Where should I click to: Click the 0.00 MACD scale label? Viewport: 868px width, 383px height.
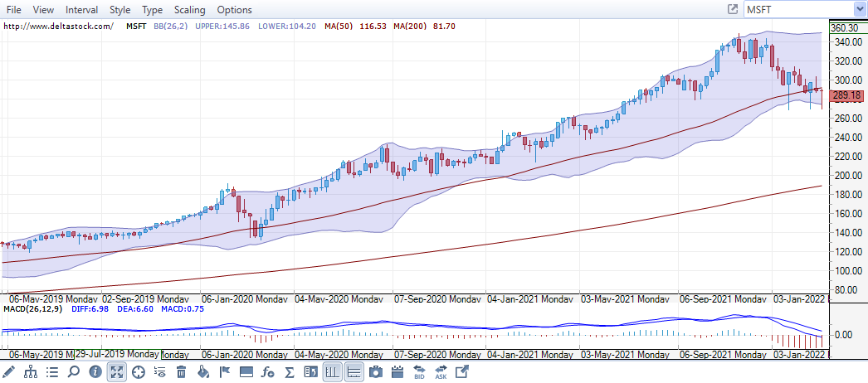(844, 335)
